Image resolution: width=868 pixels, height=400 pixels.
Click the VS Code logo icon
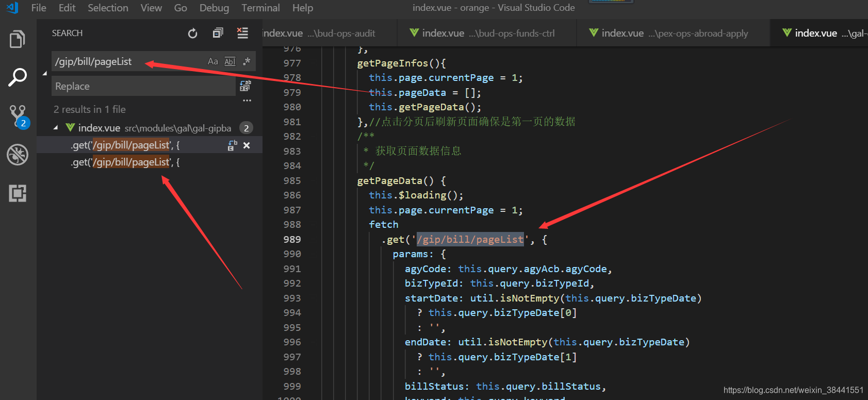click(13, 8)
